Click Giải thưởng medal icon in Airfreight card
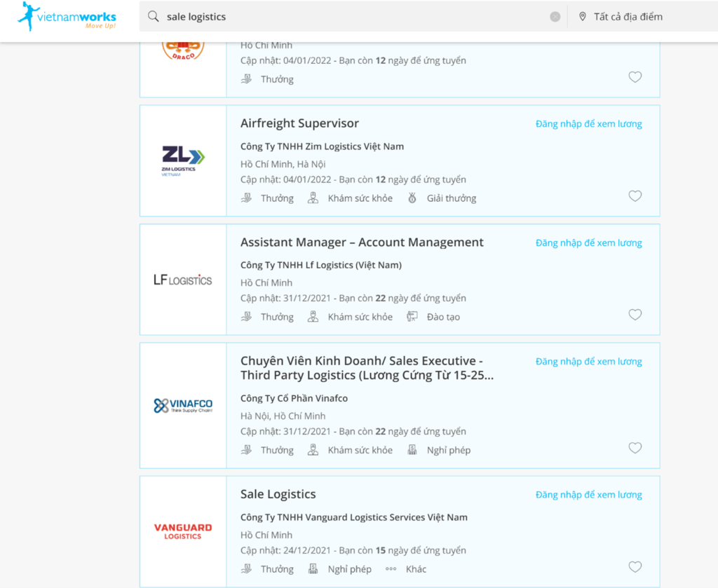This screenshot has width=718, height=588. (412, 198)
